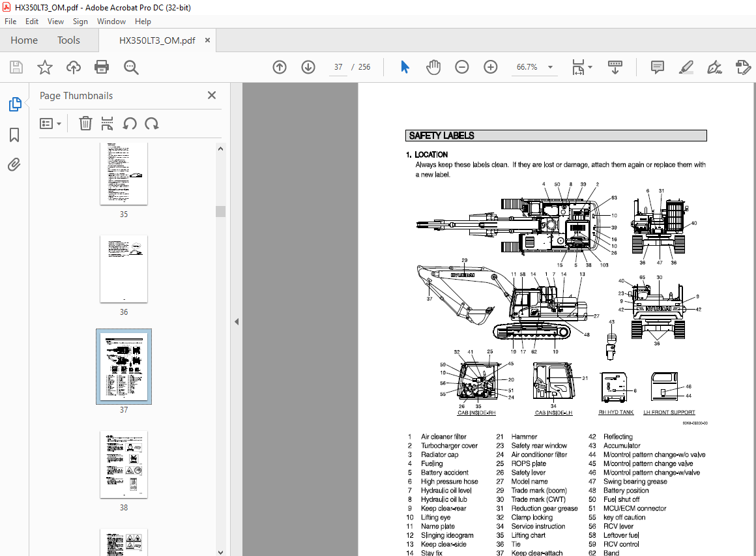The height and width of the screenshot is (556, 756).
Task: Open the Sign menu
Action: [x=80, y=22]
